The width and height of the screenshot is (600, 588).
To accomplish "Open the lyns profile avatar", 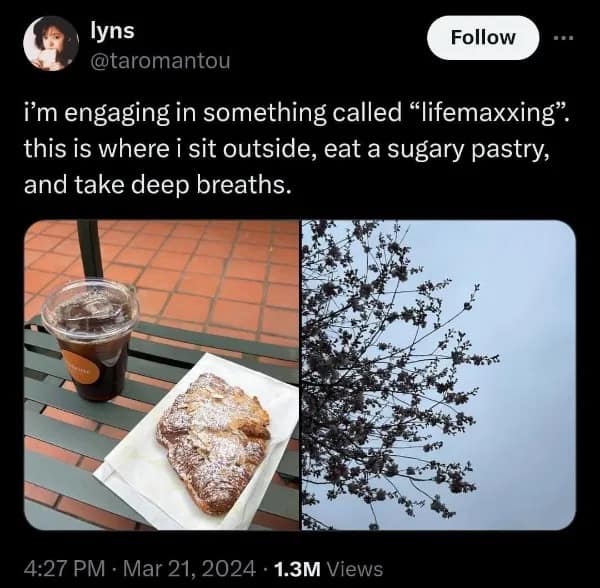I will coord(49,45).
